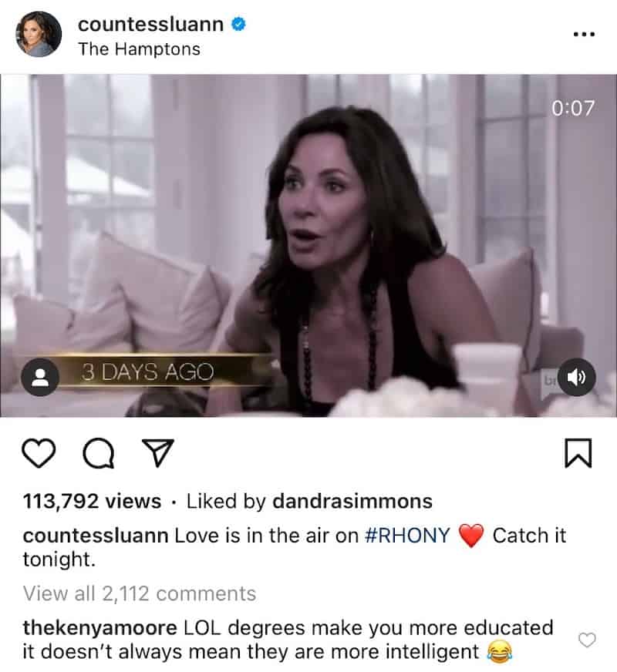Share post via paper plane icon
This screenshot has height=672, width=617.
pos(158,452)
